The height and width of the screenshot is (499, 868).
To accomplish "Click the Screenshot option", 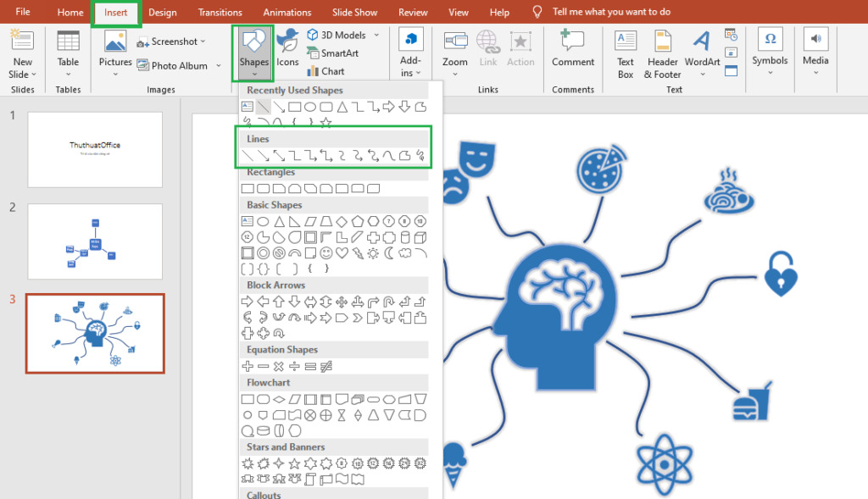I will (x=172, y=41).
